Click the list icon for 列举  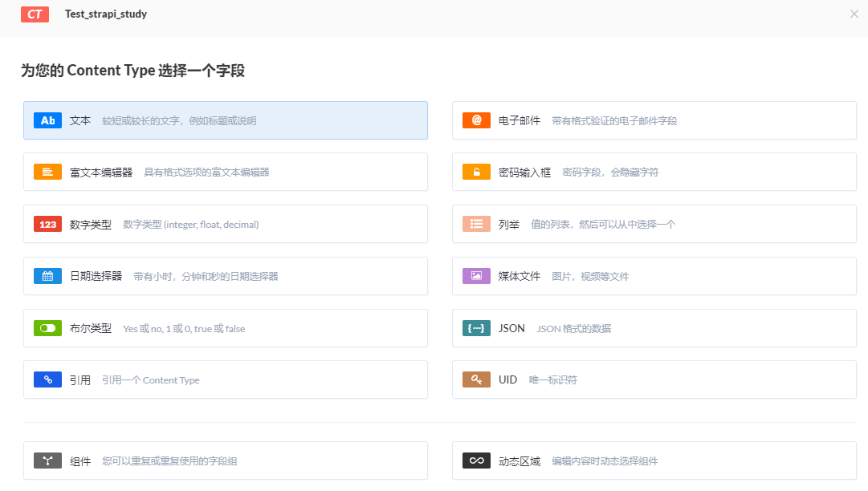(476, 224)
